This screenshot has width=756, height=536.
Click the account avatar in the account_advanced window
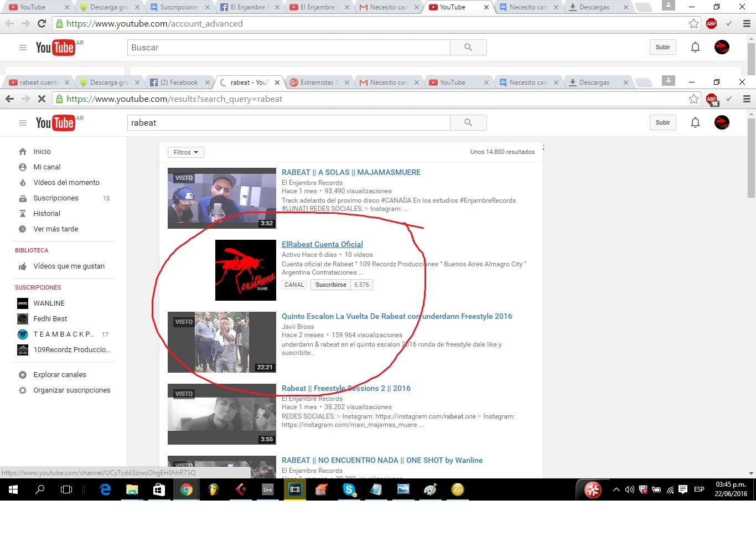[722, 47]
